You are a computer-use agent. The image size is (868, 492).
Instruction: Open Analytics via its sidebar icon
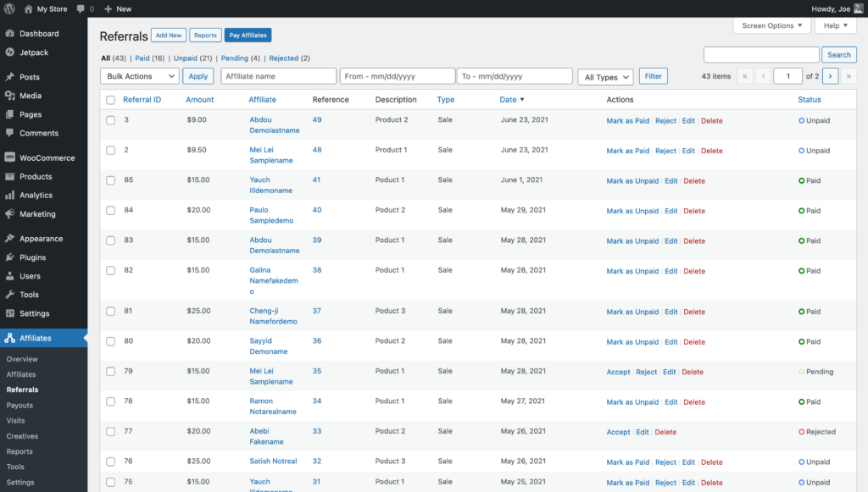9,195
